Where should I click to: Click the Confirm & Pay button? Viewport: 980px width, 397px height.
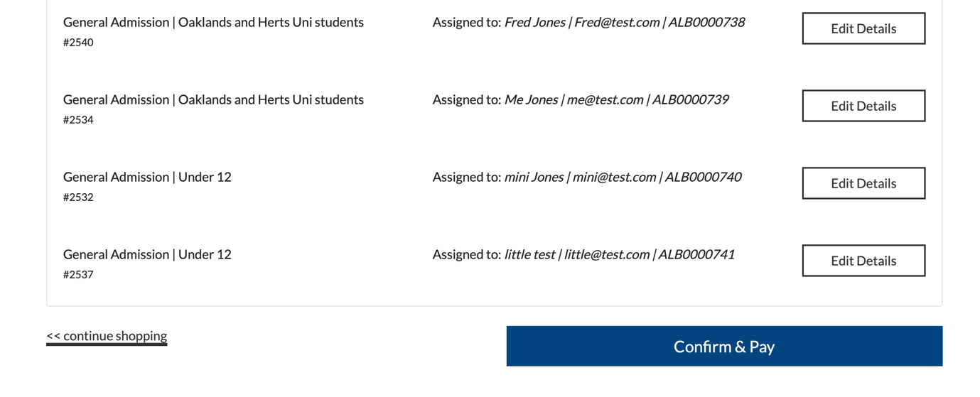(723, 347)
